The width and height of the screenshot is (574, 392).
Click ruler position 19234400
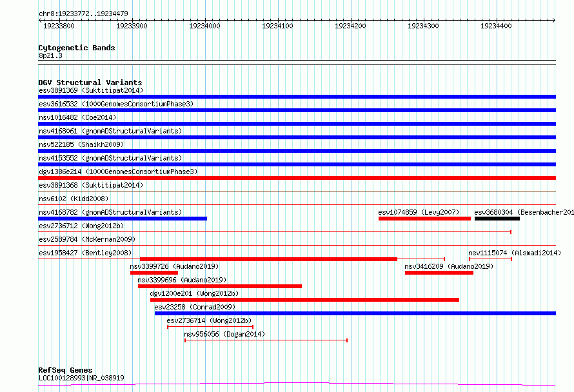point(496,26)
